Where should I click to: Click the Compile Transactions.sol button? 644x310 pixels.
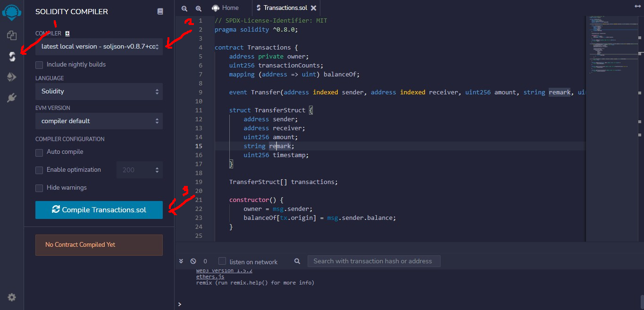tap(99, 209)
